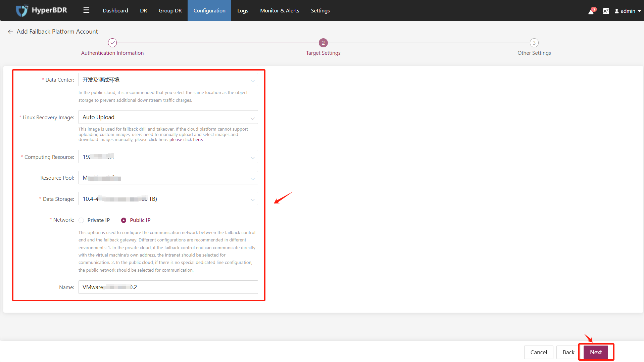The image size is (644, 362).
Task: Click the step 3 Other Settings circle
Action: pos(534,43)
